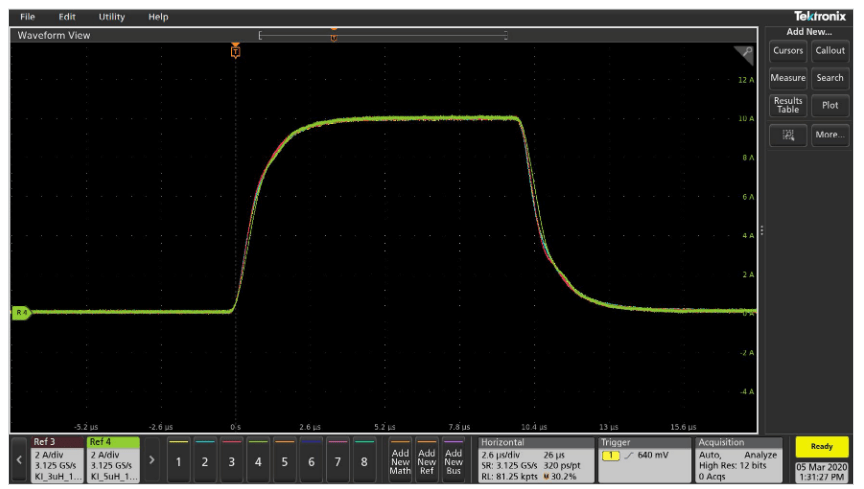Turn on channel 2

[x=204, y=460]
